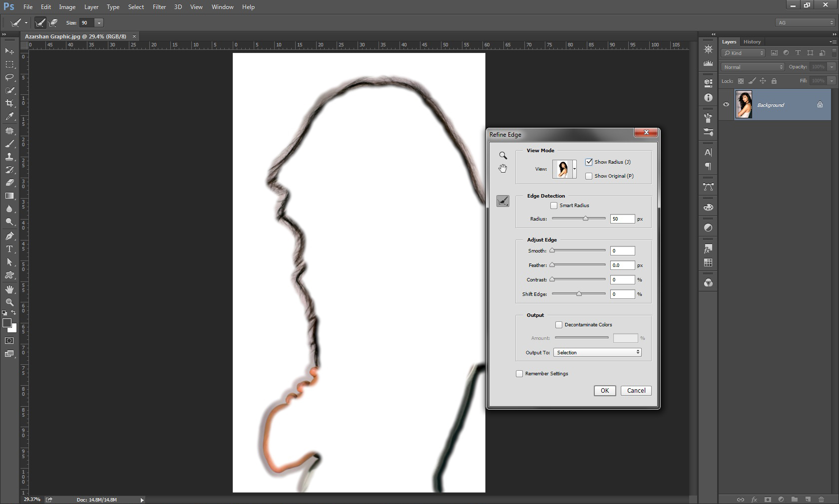
Task: Switch to the History tab
Action: [x=752, y=42]
